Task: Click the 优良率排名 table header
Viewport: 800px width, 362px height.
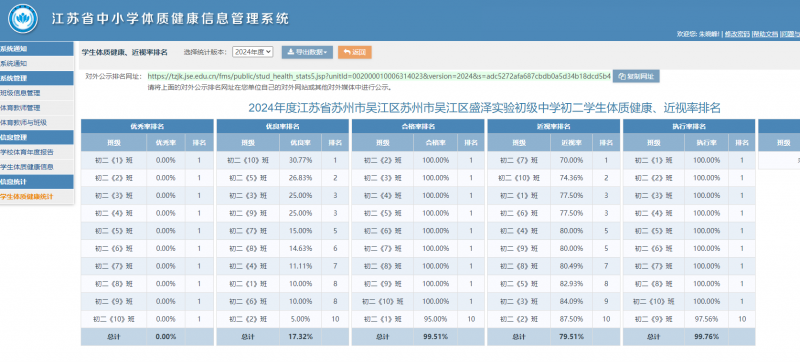Action: (283, 126)
